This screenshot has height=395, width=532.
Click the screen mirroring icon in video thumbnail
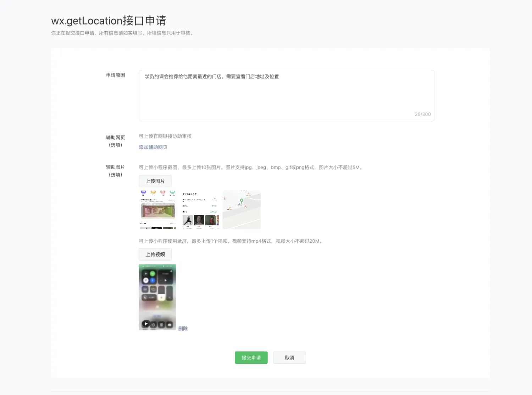pos(154,289)
